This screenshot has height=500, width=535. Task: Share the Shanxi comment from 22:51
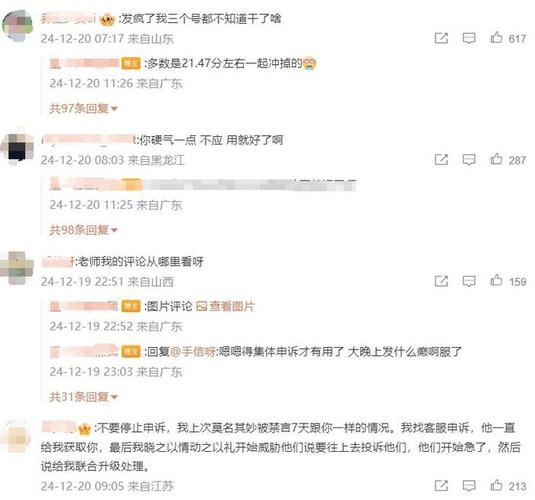pos(441,281)
